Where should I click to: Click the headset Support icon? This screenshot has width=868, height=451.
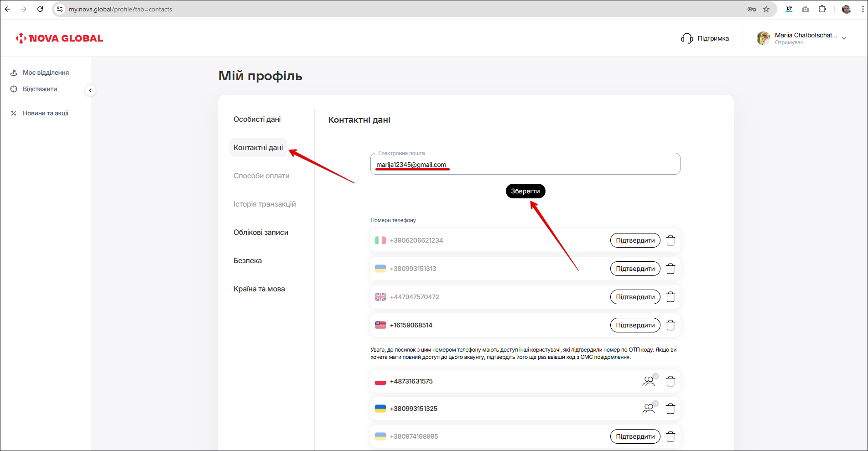click(x=687, y=38)
